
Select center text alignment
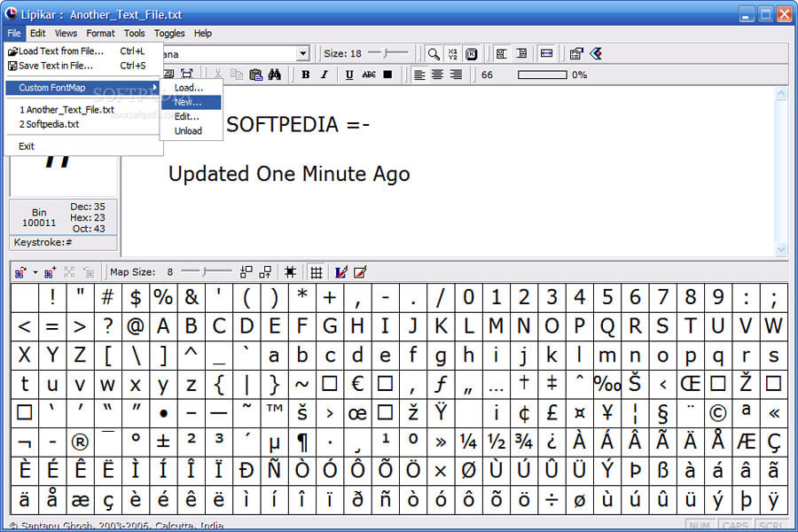click(437, 74)
